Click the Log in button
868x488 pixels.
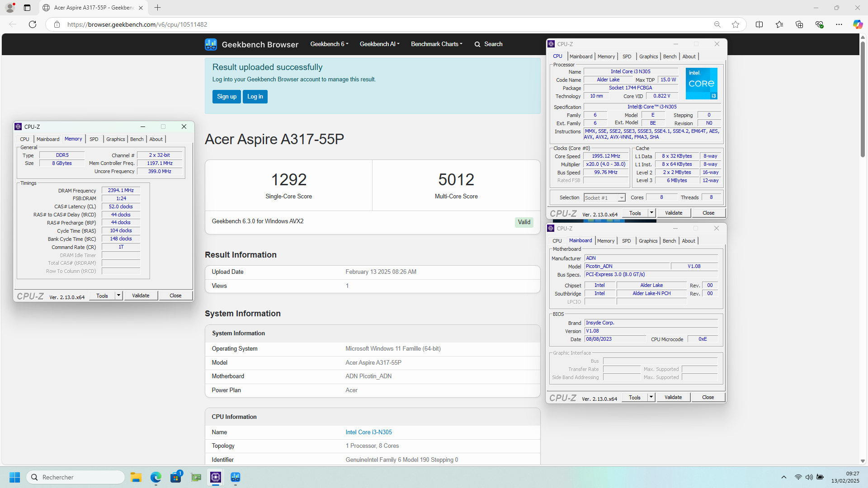point(255,97)
